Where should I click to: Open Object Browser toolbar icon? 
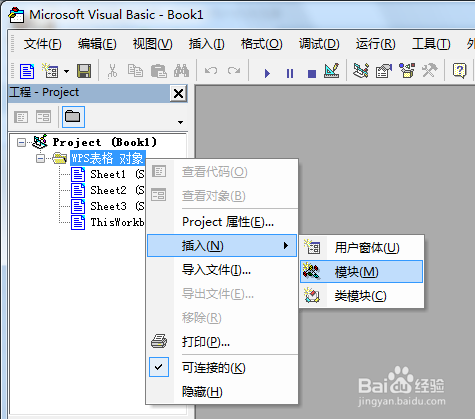click(x=407, y=71)
